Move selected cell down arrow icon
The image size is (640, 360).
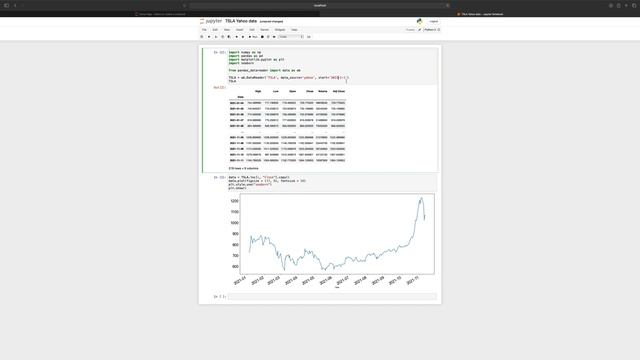pyautogui.click(x=243, y=37)
